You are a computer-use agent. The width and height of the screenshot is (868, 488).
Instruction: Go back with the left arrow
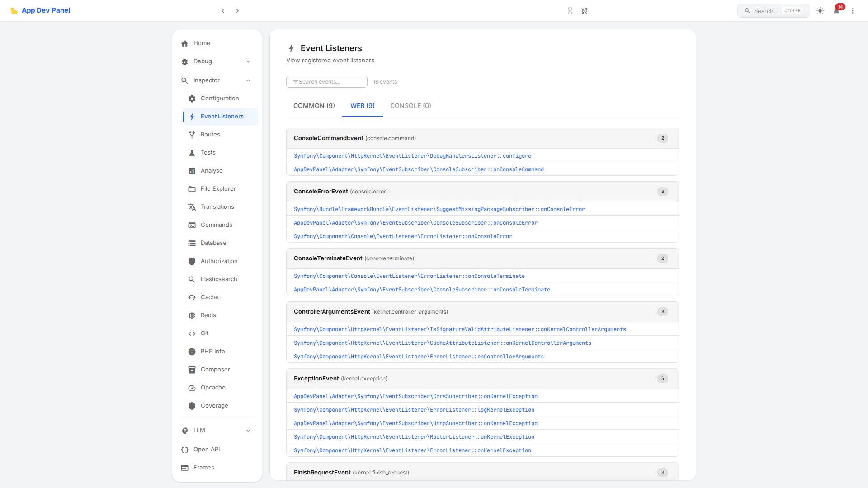click(x=223, y=11)
